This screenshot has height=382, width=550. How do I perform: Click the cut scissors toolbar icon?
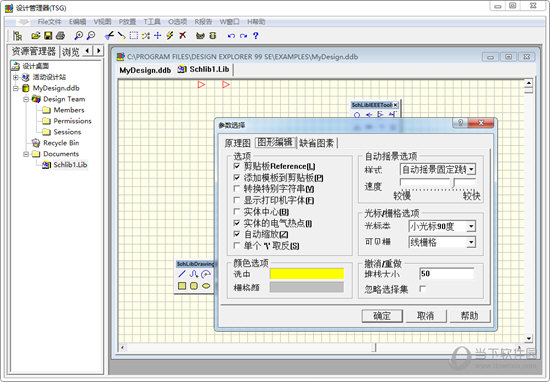click(x=109, y=35)
